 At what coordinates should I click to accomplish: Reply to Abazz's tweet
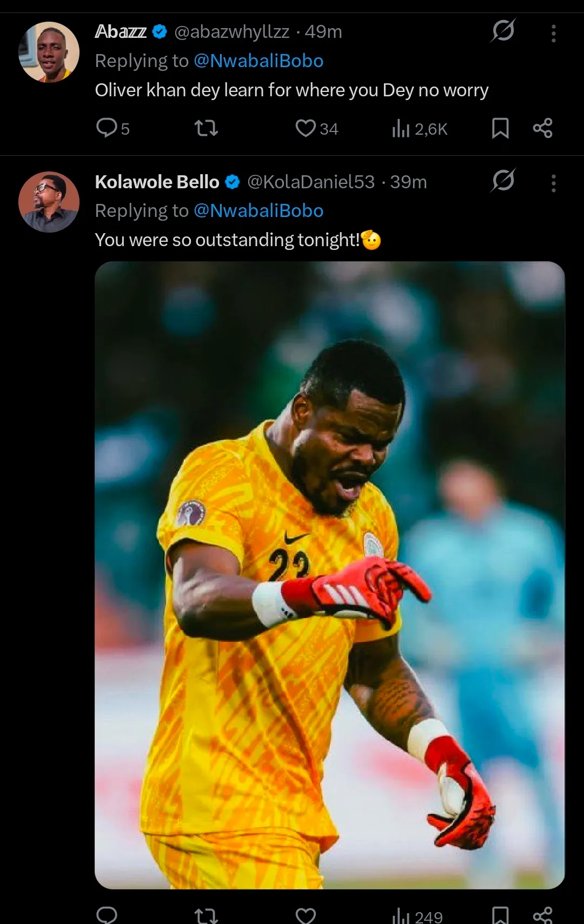point(107,128)
